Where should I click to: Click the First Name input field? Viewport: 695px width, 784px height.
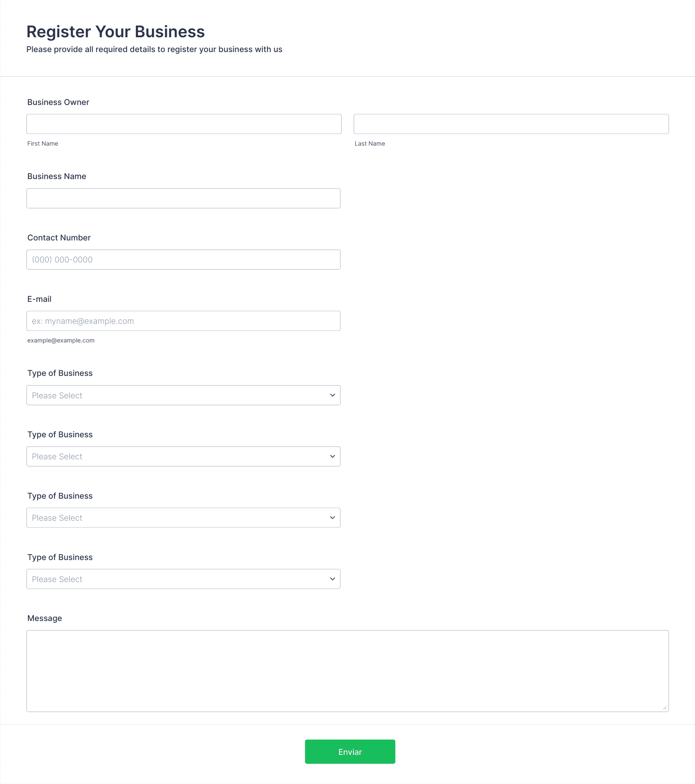tap(184, 124)
